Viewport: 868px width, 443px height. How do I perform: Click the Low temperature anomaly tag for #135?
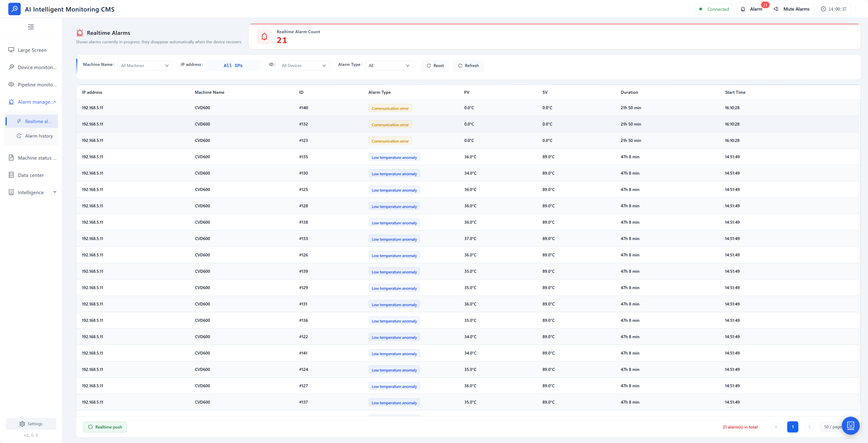pos(394,157)
